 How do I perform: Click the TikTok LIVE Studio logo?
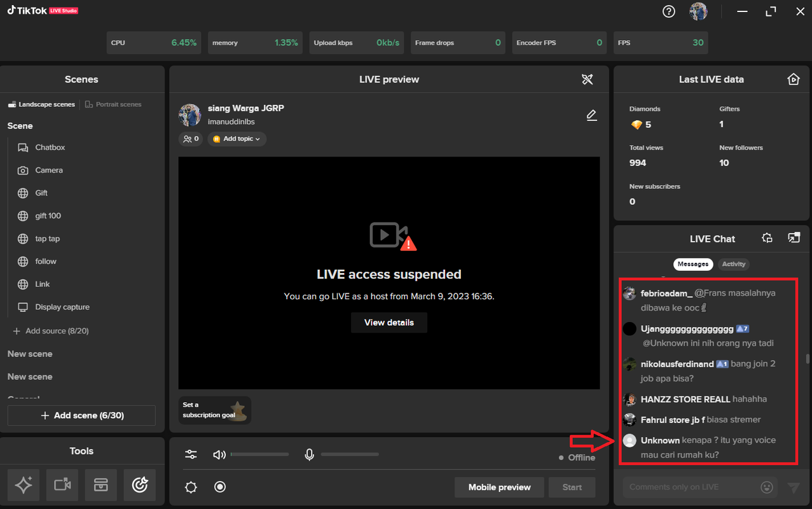[x=43, y=10]
